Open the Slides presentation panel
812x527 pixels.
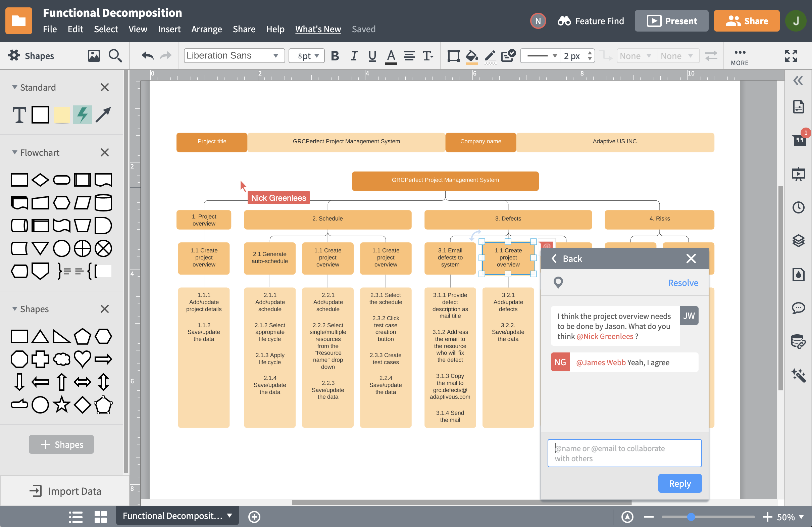click(799, 174)
